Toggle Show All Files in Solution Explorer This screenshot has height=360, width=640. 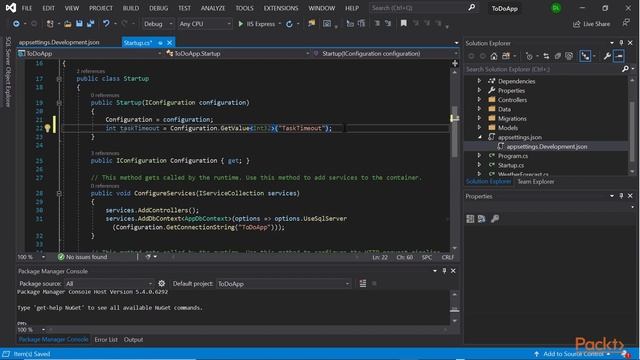pos(569,56)
